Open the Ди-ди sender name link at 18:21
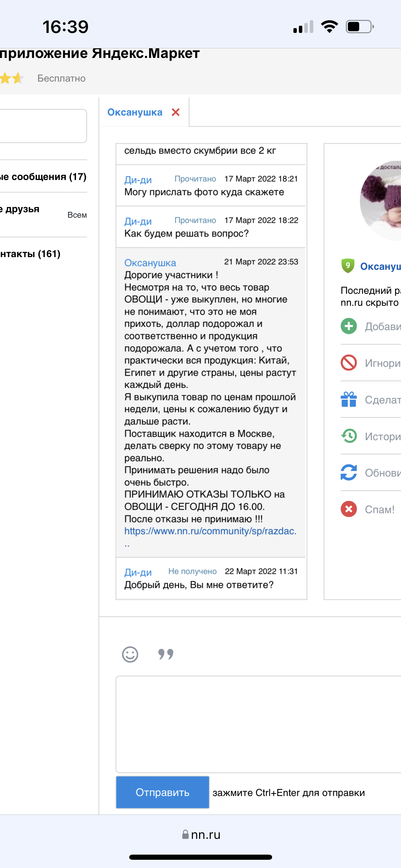This screenshot has height=868, width=401. tap(138, 180)
